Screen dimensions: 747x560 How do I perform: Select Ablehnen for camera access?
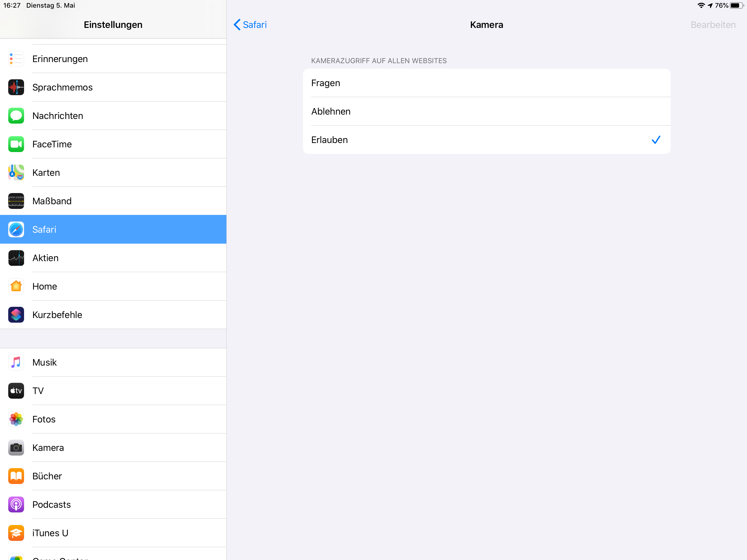[487, 112]
